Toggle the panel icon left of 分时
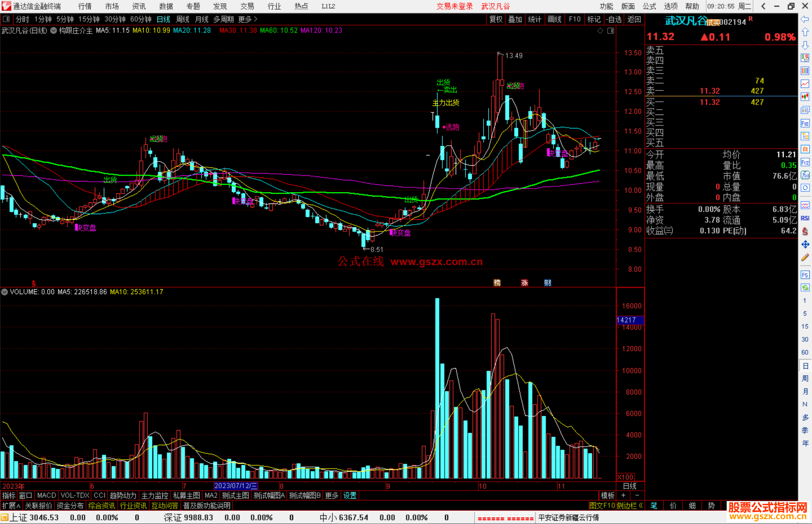Viewport: 812px width, 524px height. pos(6,19)
